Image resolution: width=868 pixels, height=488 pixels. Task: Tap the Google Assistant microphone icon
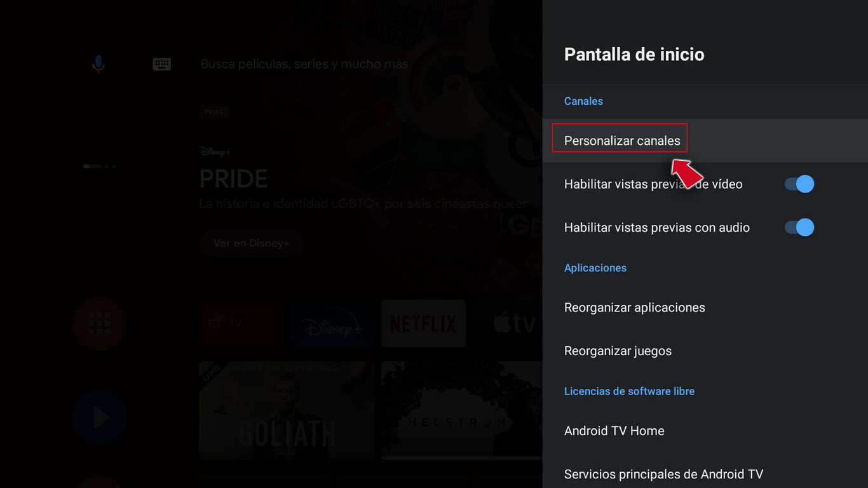[98, 64]
